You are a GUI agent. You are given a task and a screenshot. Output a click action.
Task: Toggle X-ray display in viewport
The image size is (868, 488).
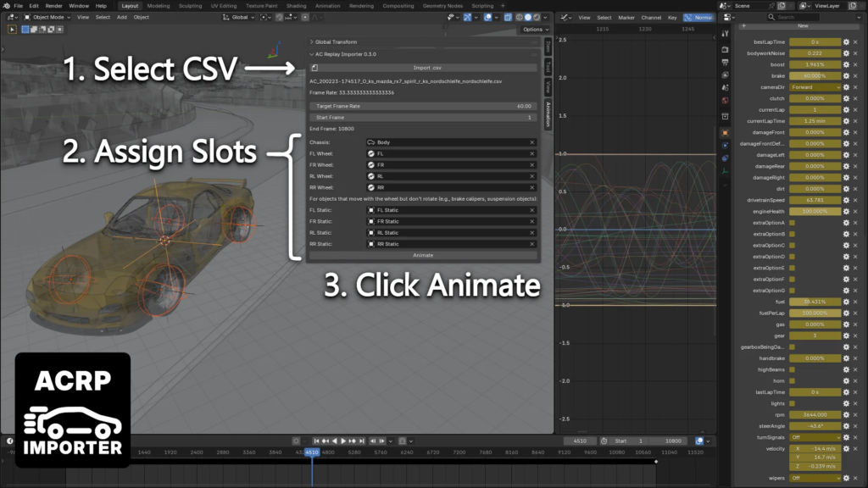(508, 17)
